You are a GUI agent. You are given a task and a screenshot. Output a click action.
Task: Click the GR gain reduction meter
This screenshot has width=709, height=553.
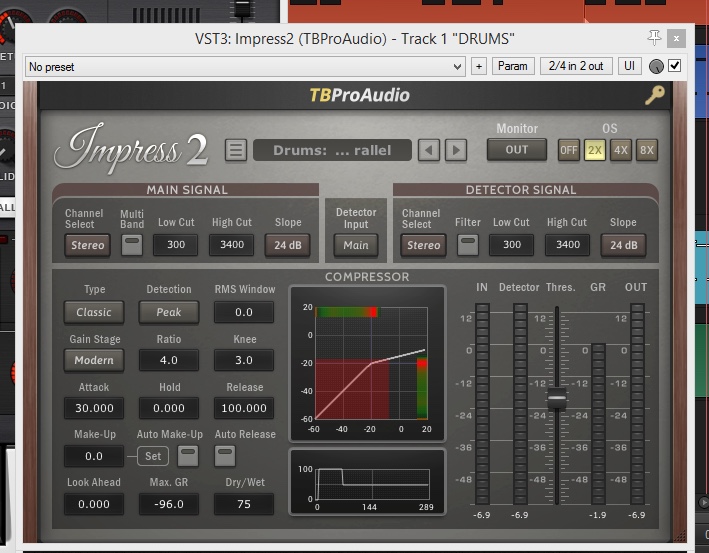[598, 424]
